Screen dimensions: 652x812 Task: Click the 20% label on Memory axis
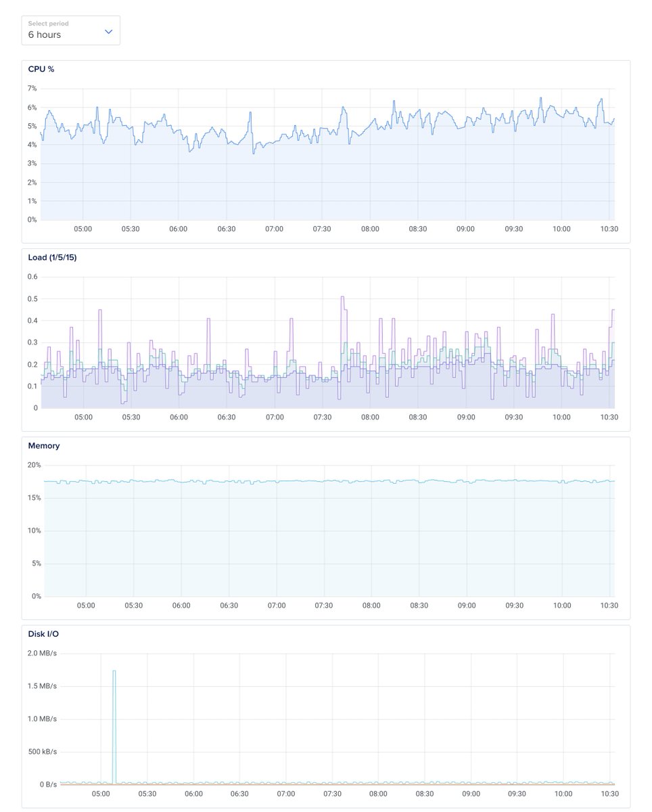[x=34, y=465]
